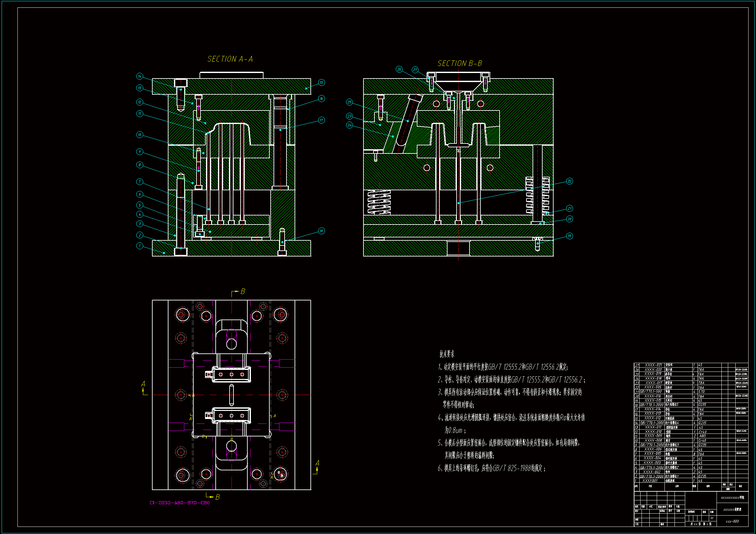
Task: Click parts list row XXXX-021 at table top
Action: click(653, 365)
